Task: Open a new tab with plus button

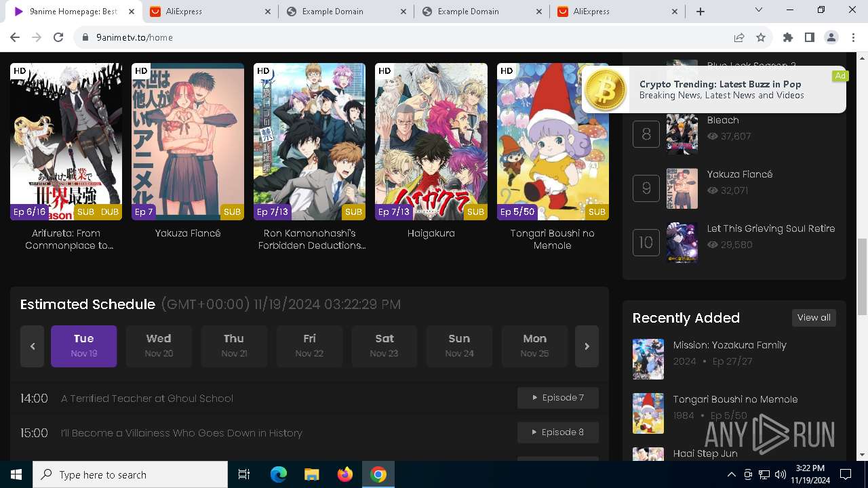Action: tap(701, 12)
